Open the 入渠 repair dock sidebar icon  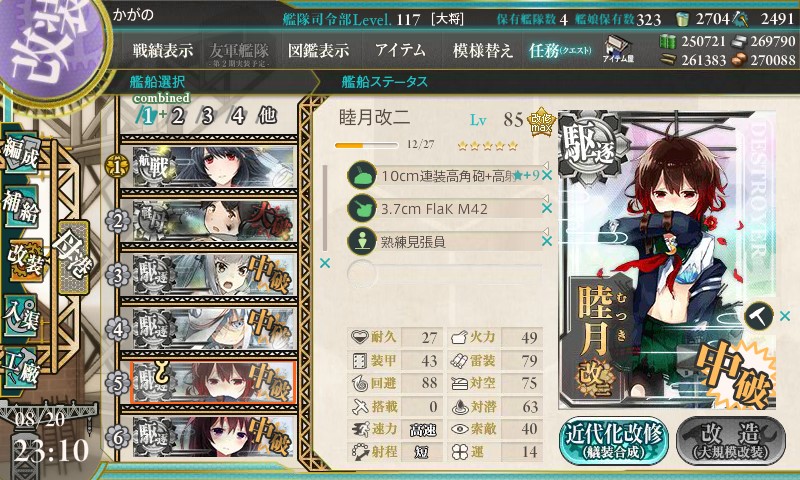pyautogui.click(x=22, y=316)
